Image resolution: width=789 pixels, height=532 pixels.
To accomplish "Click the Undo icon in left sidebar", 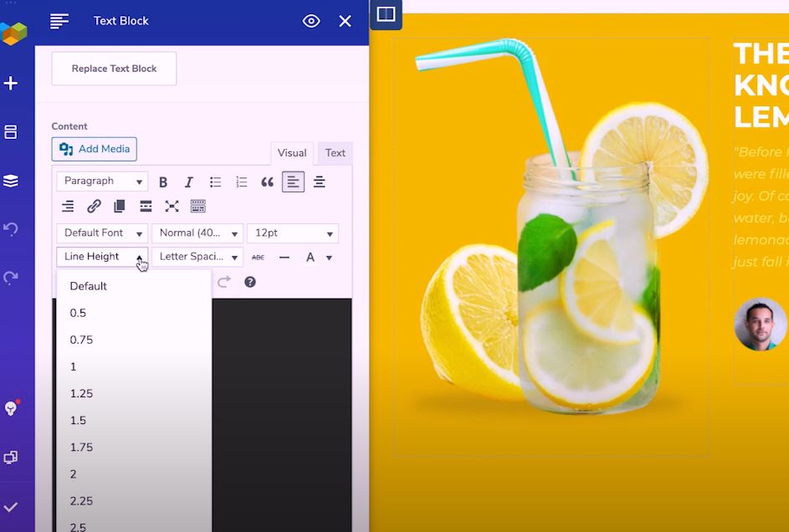I will pyautogui.click(x=11, y=229).
